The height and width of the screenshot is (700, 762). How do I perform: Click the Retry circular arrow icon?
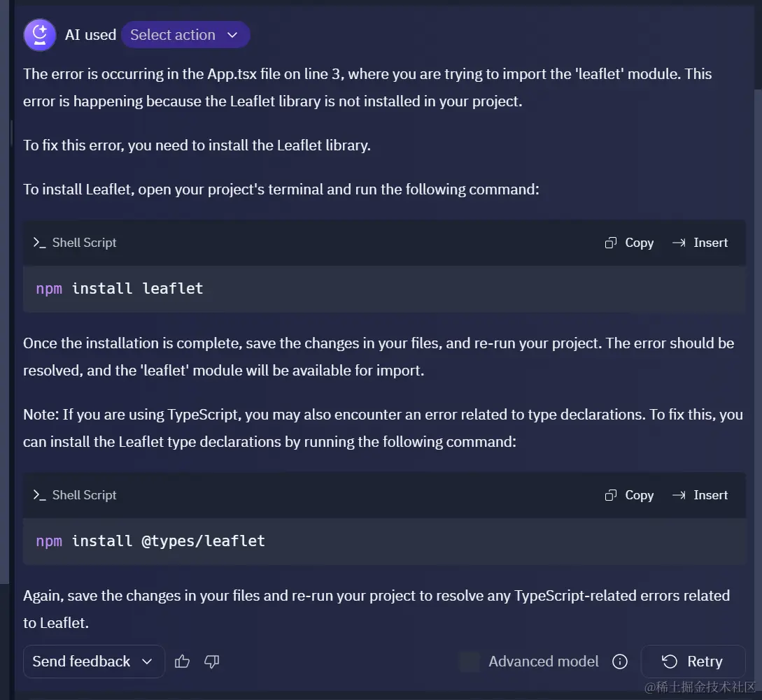click(670, 661)
